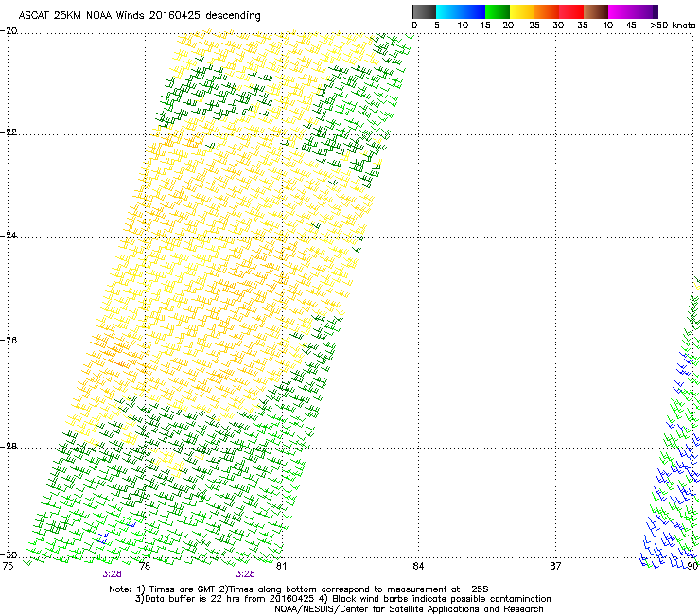
Task: Click the '75' longitude axis label
Action: 8,567
